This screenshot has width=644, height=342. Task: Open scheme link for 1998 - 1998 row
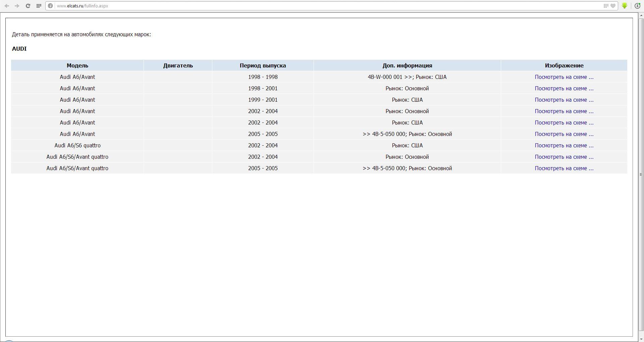(564, 77)
